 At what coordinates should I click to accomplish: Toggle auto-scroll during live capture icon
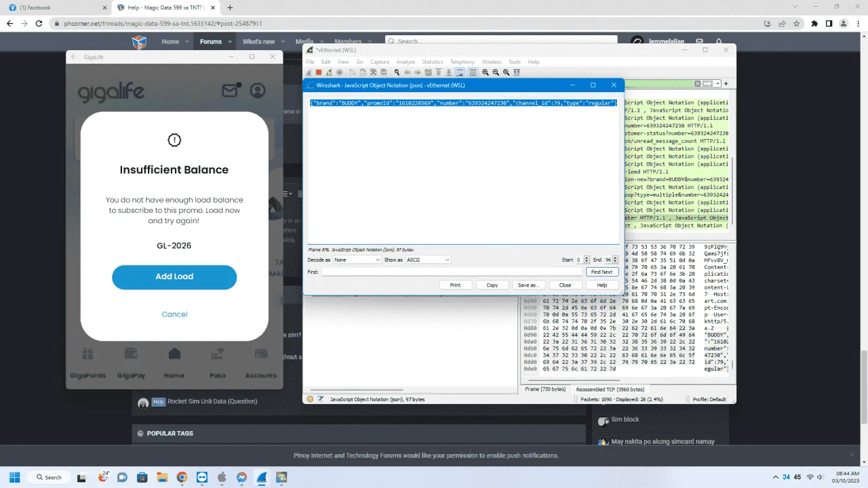pos(460,73)
